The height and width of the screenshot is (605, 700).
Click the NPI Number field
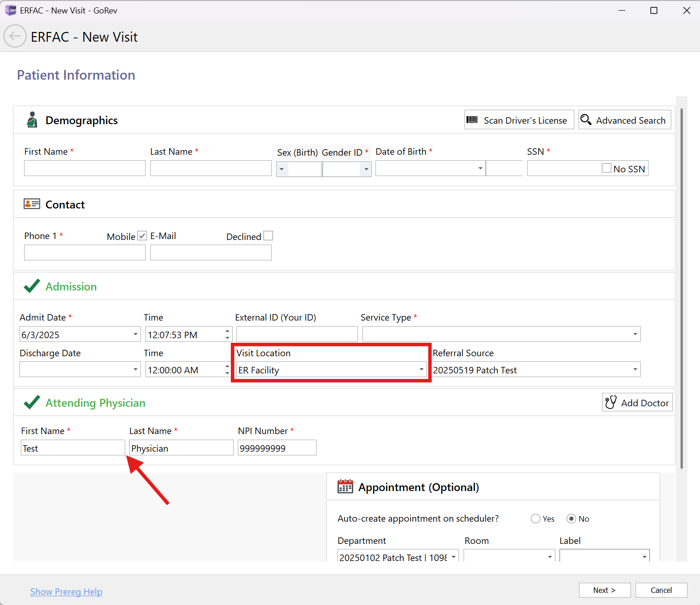tap(277, 447)
